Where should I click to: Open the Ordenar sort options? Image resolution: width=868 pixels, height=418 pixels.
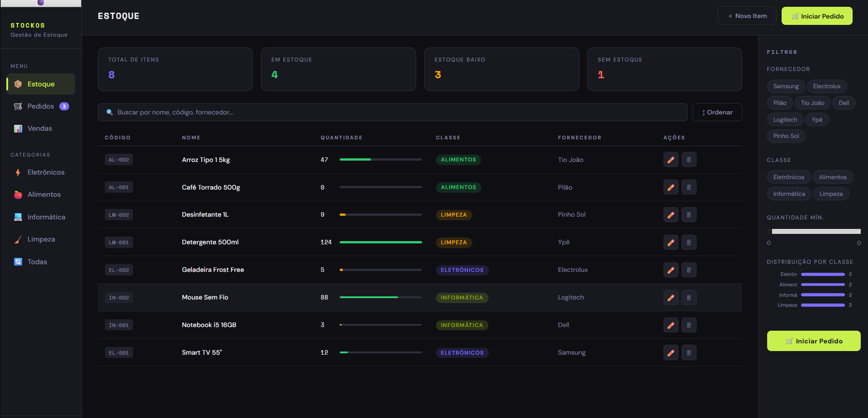pyautogui.click(x=717, y=113)
